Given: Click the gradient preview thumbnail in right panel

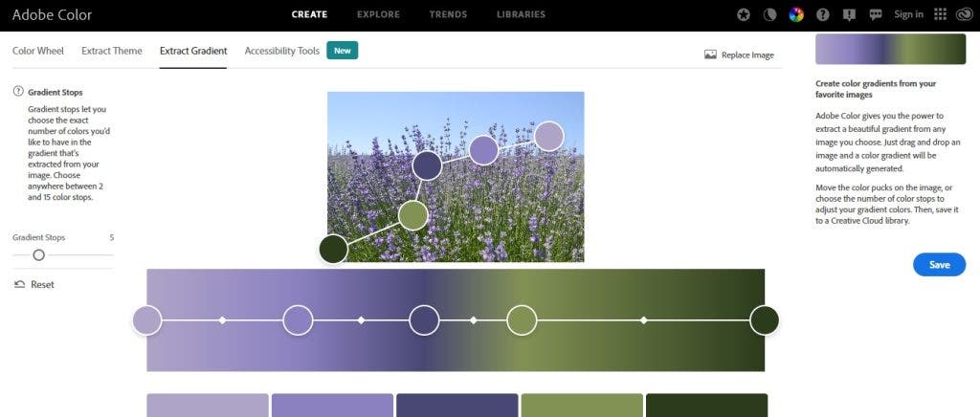Looking at the screenshot, I should [891, 49].
